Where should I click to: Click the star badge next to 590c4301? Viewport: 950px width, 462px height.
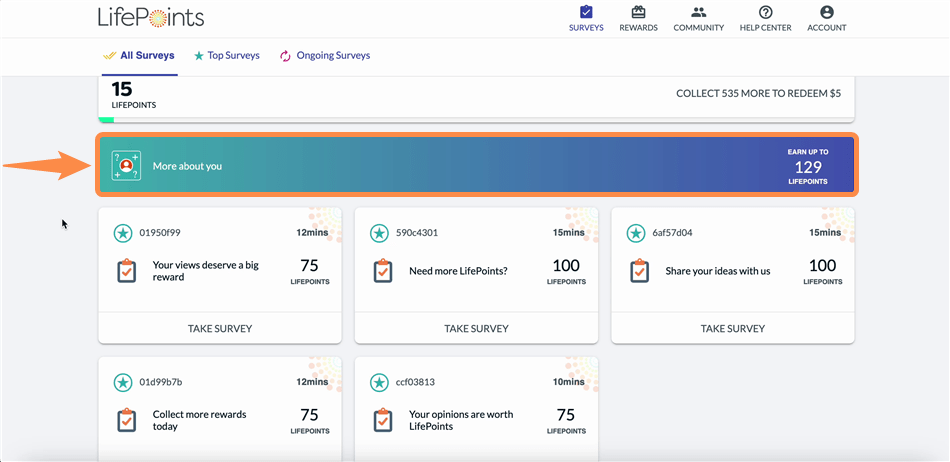pyautogui.click(x=379, y=233)
